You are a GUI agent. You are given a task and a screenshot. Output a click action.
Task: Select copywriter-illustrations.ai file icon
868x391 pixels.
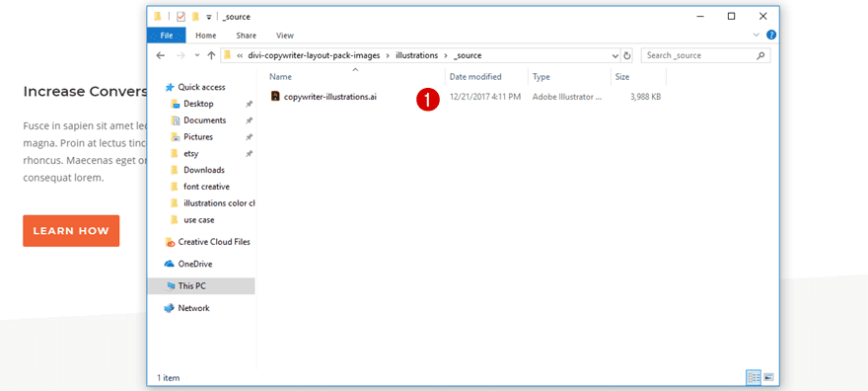point(275,97)
